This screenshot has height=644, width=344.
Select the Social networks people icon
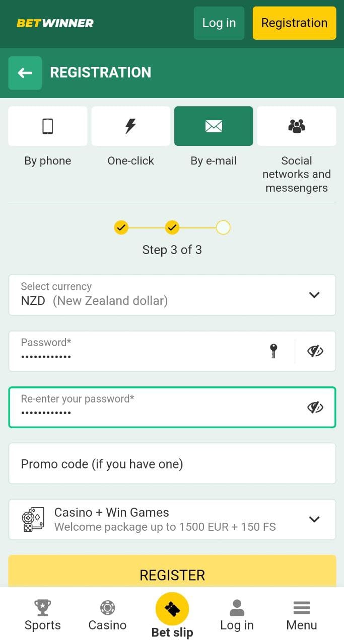[297, 126]
